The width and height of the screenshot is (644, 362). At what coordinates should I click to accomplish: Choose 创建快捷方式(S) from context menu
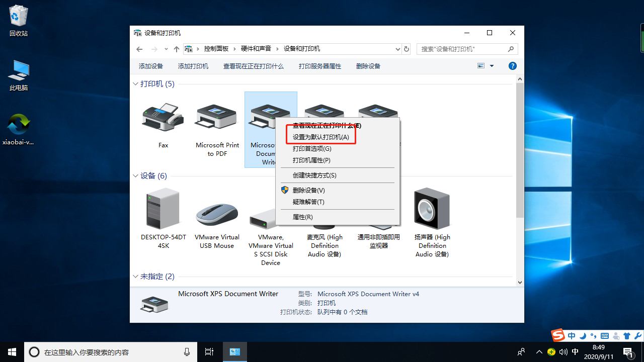click(338, 175)
